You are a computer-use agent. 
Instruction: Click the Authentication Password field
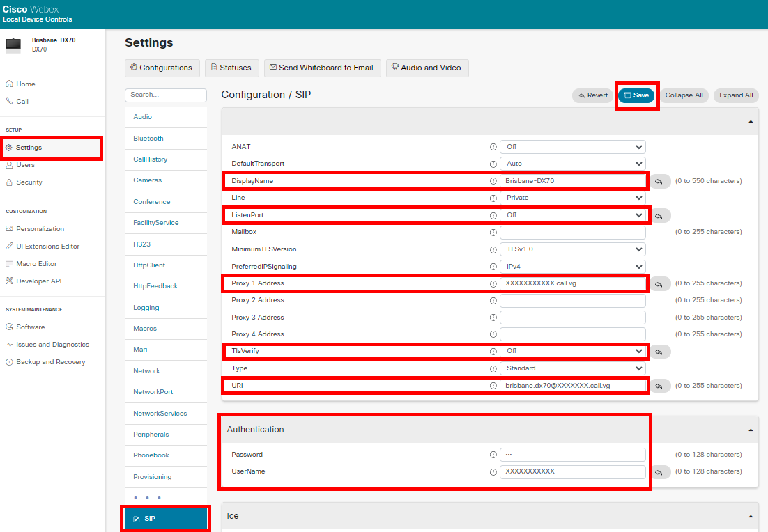click(573, 455)
